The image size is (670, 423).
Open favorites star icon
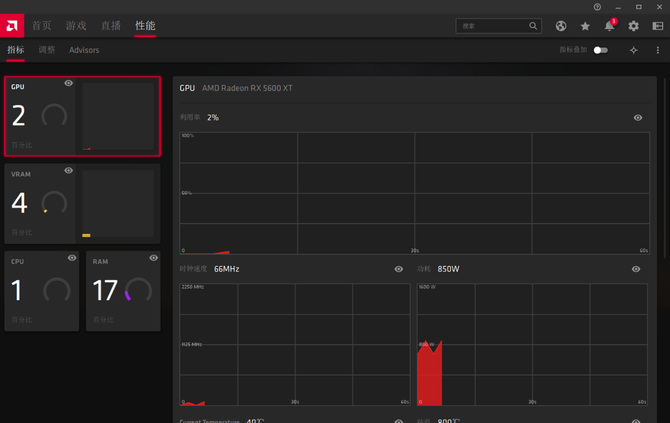pos(585,26)
